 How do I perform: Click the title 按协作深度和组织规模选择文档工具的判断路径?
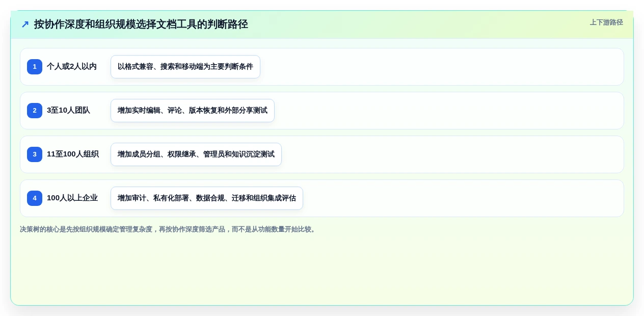pos(141,24)
